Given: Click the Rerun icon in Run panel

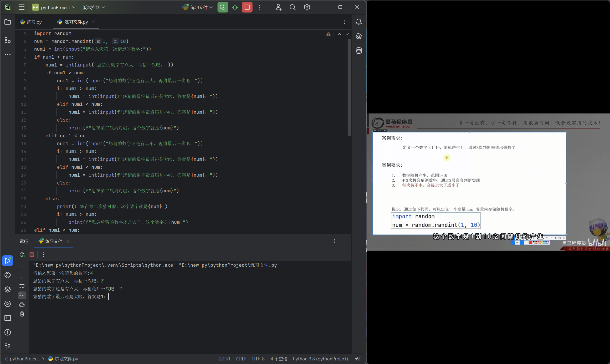Looking at the screenshot, I should [22, 255].
